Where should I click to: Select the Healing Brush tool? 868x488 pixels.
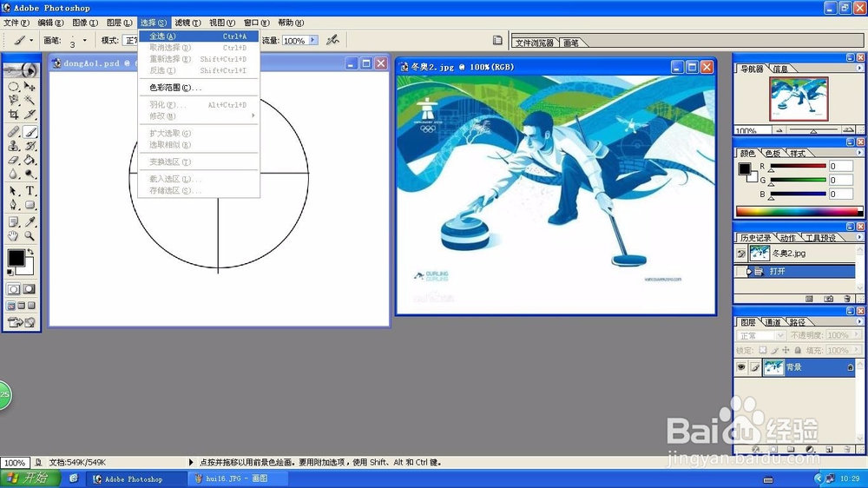pos(13,132)
